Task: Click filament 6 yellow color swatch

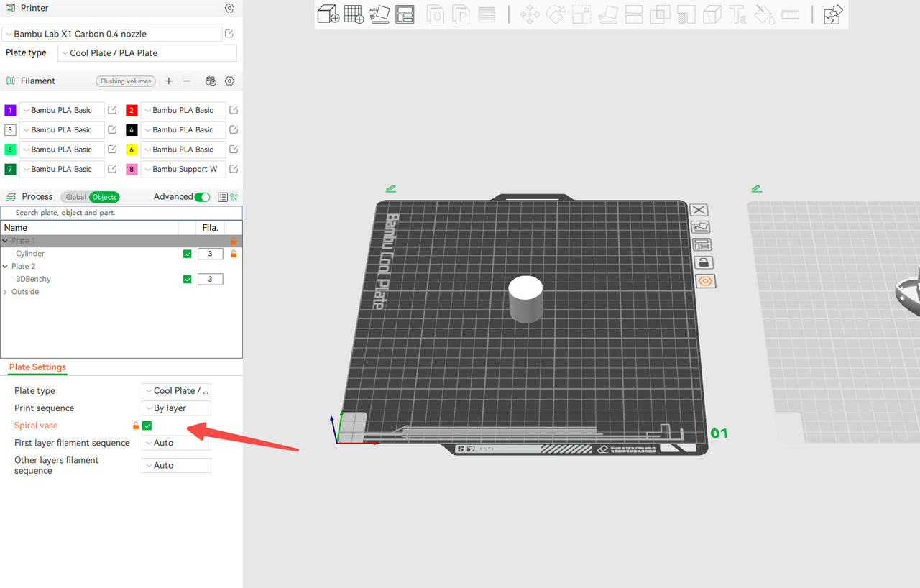Action: coord(132,150)
